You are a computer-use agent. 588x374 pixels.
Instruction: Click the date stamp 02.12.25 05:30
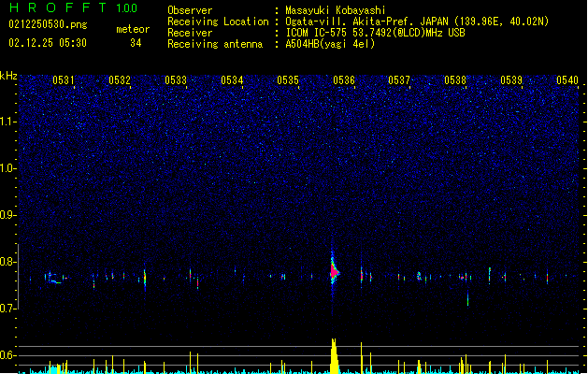pyautogui.click(x=48, y=43)
